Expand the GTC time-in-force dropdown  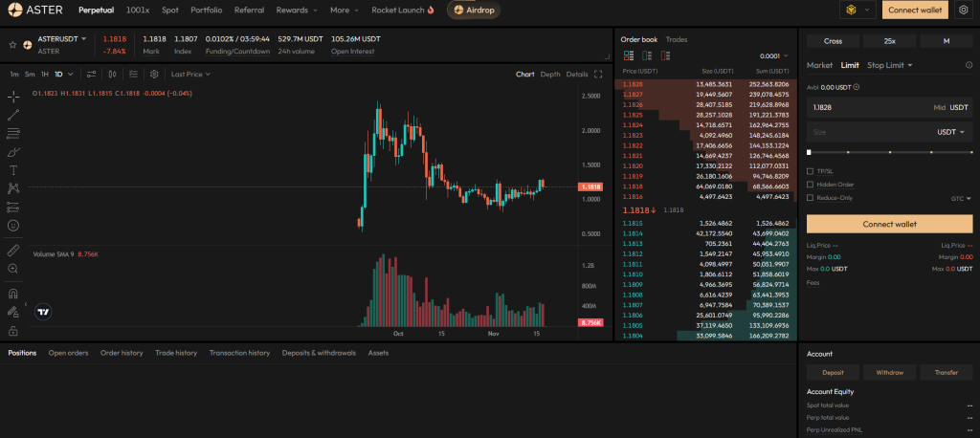(x=960, y=198)
